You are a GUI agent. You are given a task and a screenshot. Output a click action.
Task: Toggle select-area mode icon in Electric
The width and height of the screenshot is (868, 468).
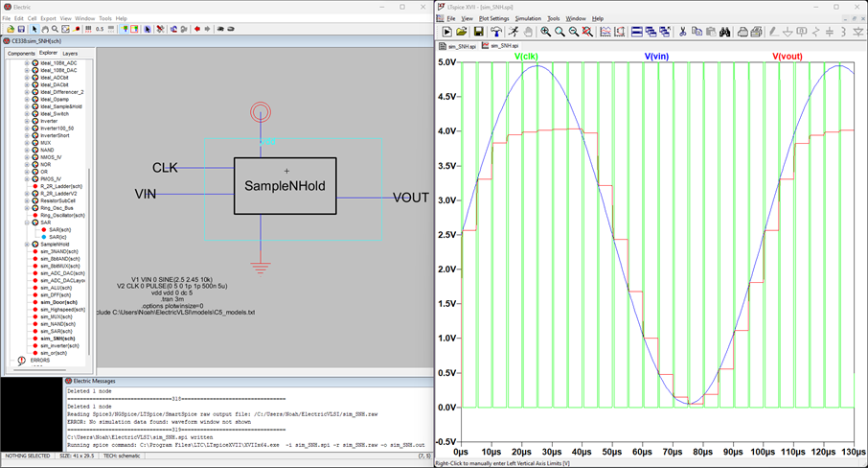pos(134,29)
